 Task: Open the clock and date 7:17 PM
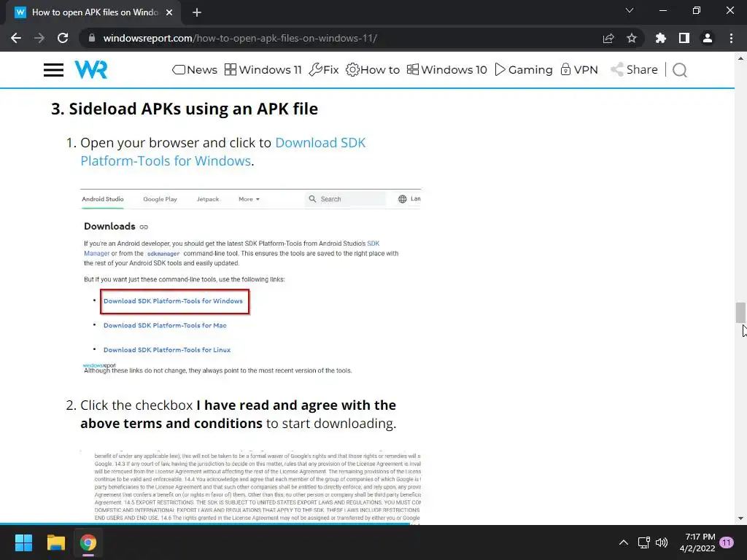tap(697, 542)
